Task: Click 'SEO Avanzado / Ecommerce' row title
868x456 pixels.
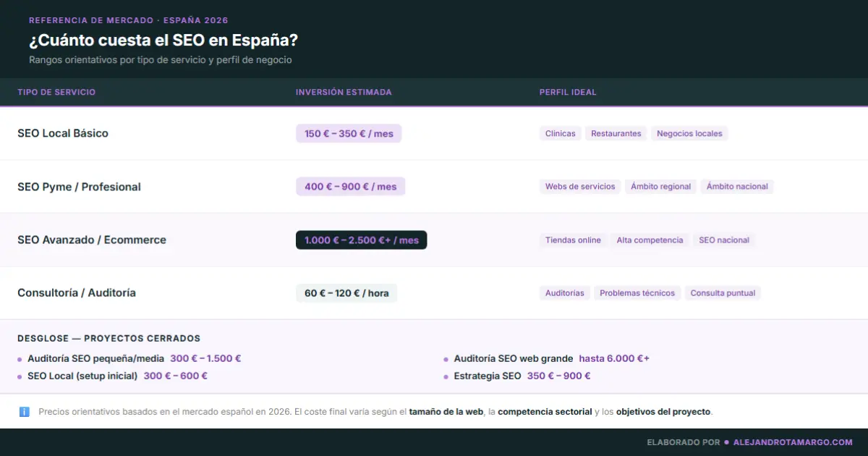Action: 92,240
